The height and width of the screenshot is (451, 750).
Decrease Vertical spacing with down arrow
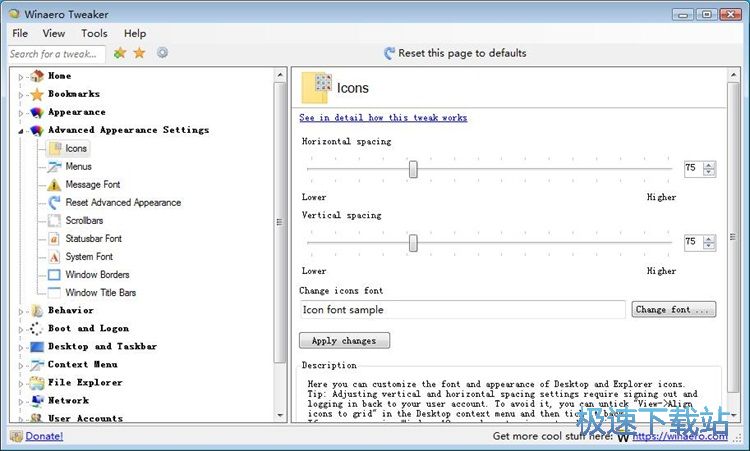pos(709,246)
